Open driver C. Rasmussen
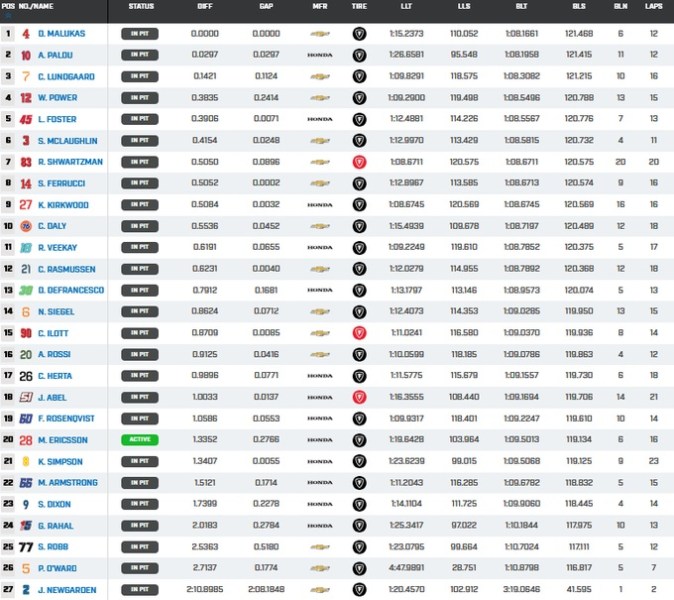 tap(67, 269)
